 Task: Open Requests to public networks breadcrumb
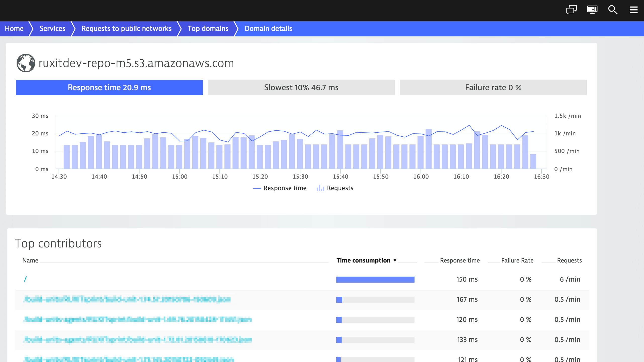tap(126, 29)
